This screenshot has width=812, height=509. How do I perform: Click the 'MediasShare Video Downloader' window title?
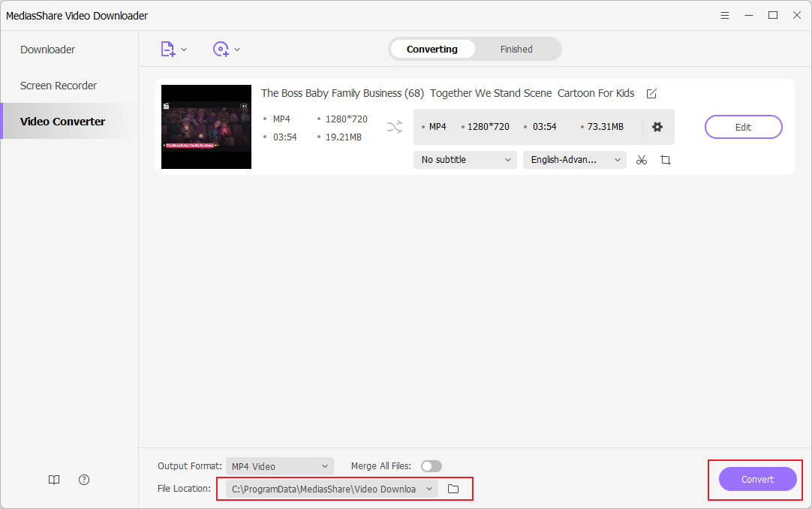point(77,16)
